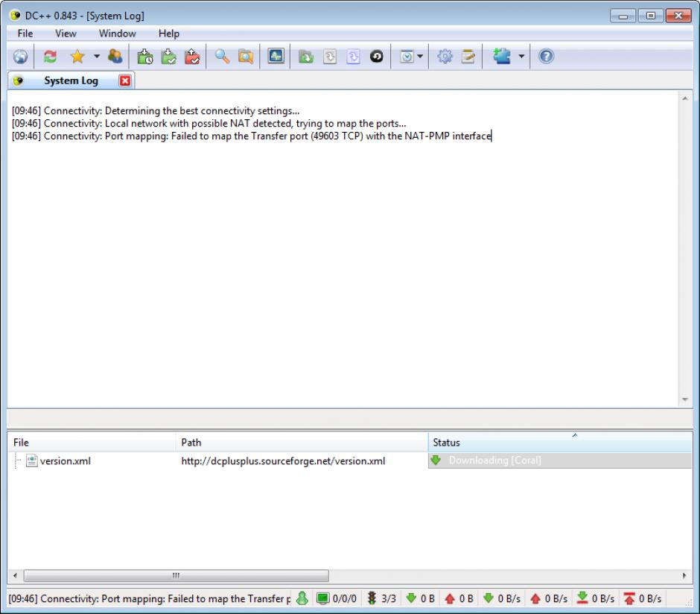Toggle away mode green user icon
700x614 pixels.
click(302, 598)
